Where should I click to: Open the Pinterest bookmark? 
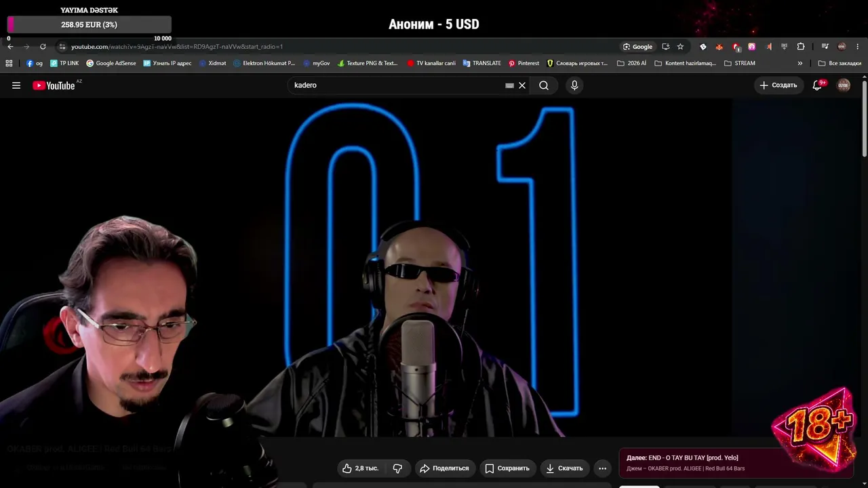[524, 63]
